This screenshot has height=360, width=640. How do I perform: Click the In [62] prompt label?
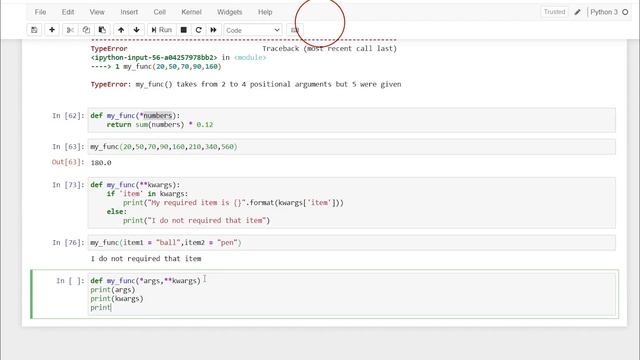coord(68,116)
